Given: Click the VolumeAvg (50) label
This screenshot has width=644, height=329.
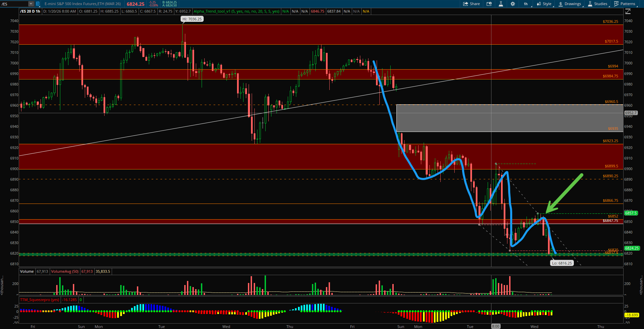Looking at the screenshot, I should tap(65, 272).
